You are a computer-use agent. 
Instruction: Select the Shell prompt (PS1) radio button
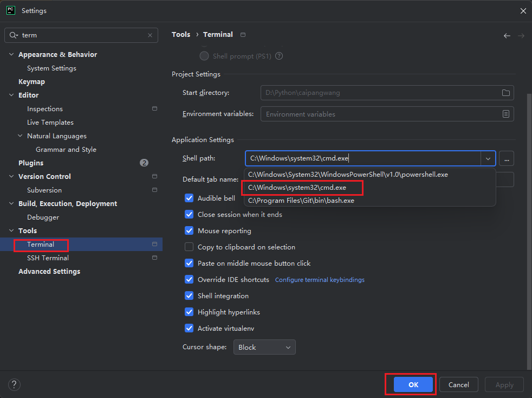point(204,56)
